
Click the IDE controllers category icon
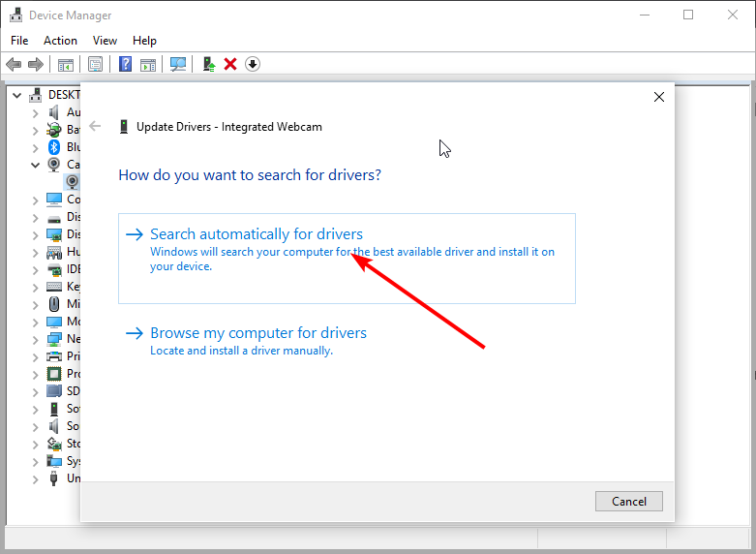[54, 269]
